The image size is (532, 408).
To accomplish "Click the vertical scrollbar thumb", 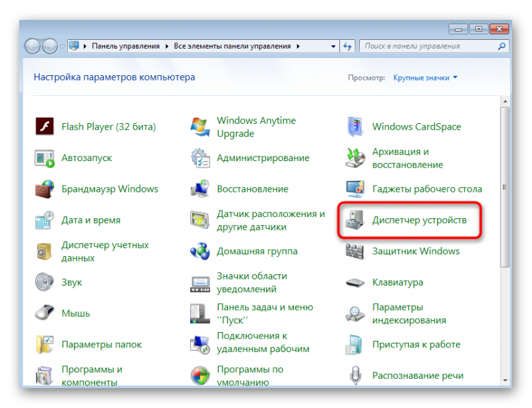I will (x=505, y=188).
